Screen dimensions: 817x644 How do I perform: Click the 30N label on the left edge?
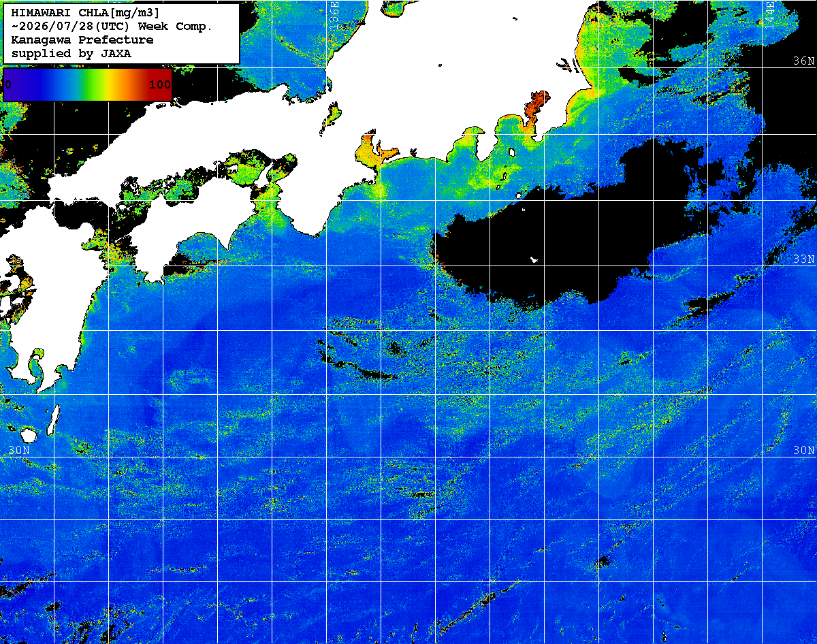[x=19, y=451]
